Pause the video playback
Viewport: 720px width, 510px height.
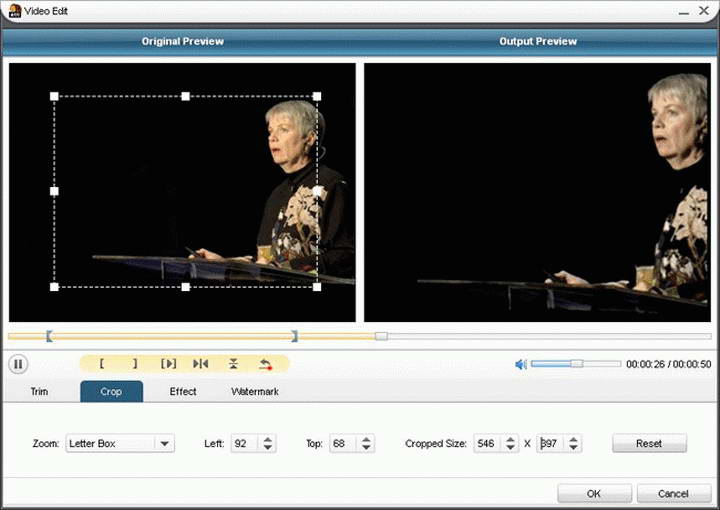[x=18, y=364]
